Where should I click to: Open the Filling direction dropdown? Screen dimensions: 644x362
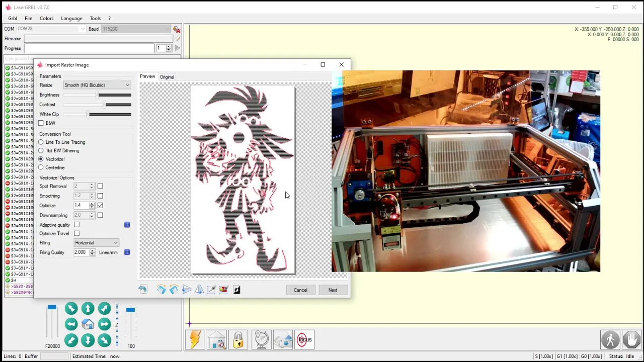tap(96, 243)
